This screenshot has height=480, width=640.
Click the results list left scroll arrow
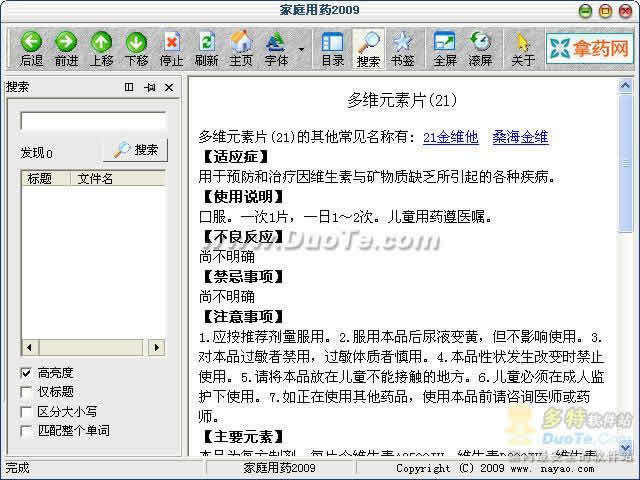tap(29, 348)
